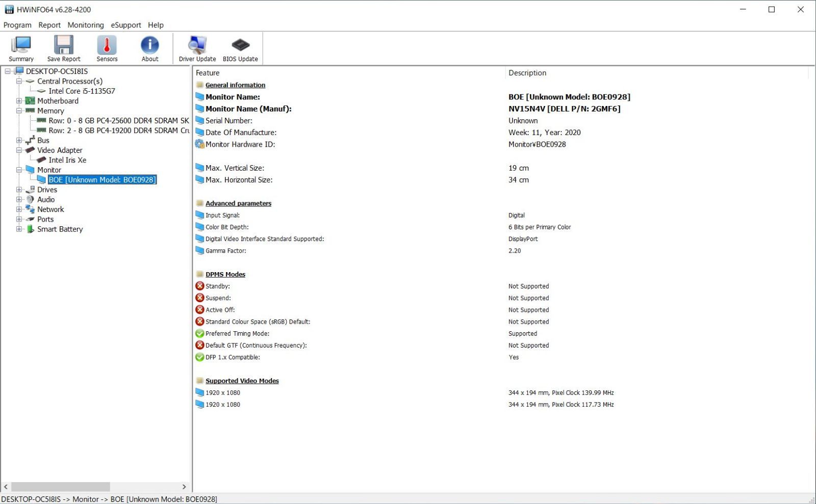
Task: Click the Audio speaker icon in tree
Action: click(x=30, y=200)
